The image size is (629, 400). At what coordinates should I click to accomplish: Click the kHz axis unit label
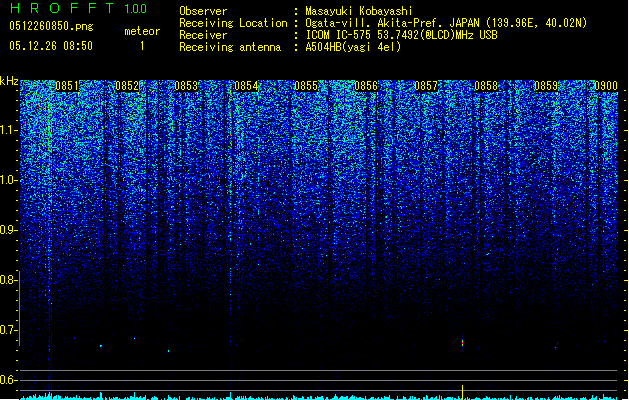[x=9, y=81]
